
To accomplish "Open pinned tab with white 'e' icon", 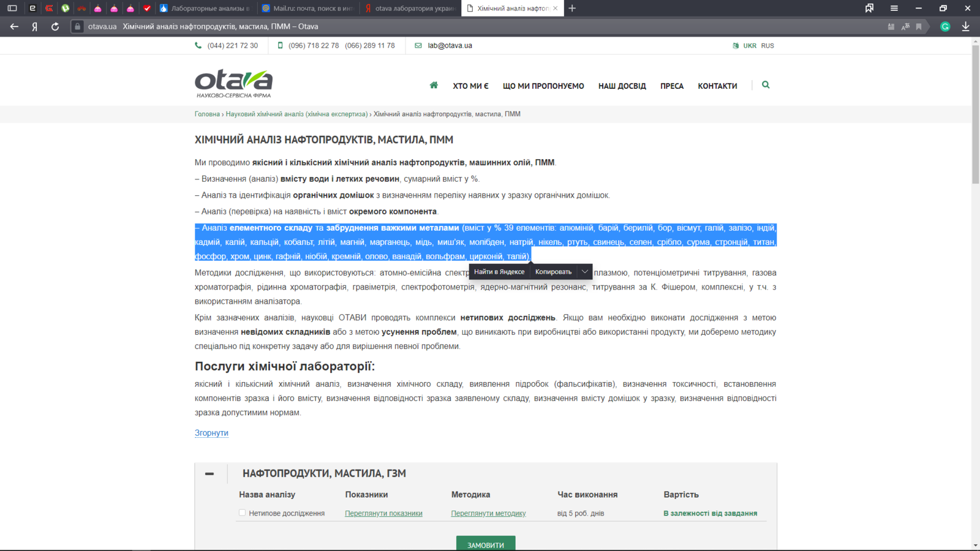I will pos(32,9).
